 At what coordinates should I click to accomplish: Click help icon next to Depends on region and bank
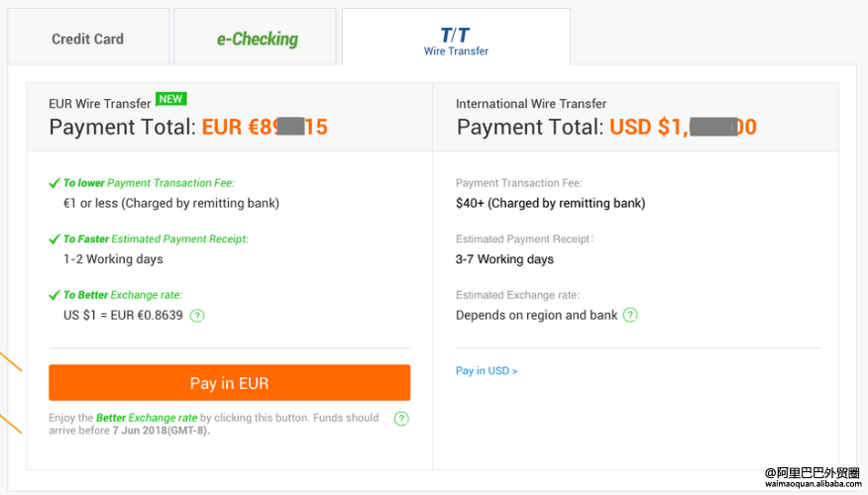(x=630, y=315)
